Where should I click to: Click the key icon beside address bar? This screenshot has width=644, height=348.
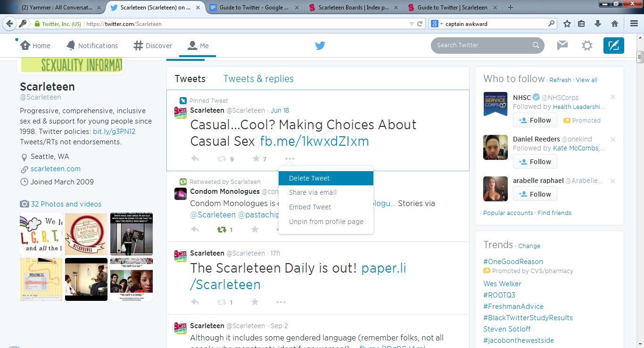(23, 24)
